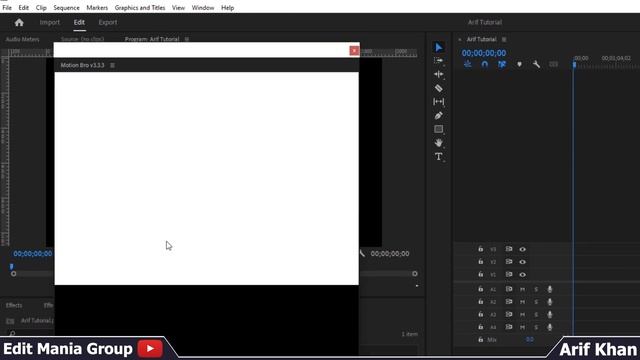Select the Type tool
The width and height of the screenshot is (640, 360).
[439, 157]
